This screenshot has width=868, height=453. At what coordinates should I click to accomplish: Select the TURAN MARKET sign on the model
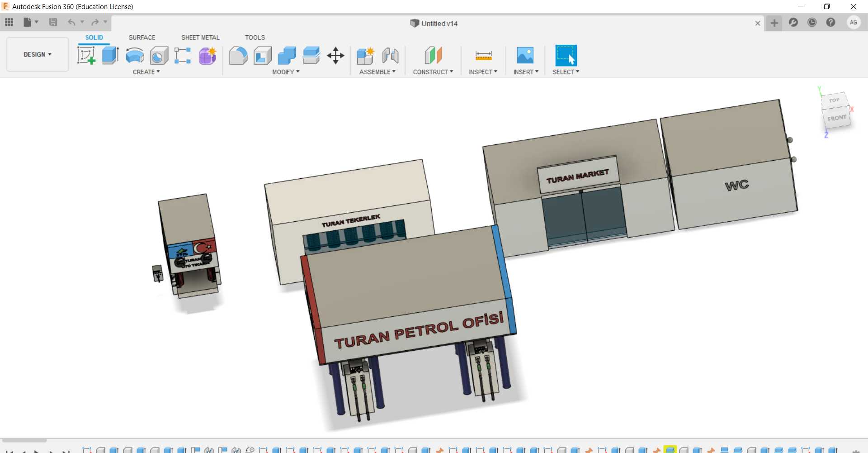tap(578, 176)
